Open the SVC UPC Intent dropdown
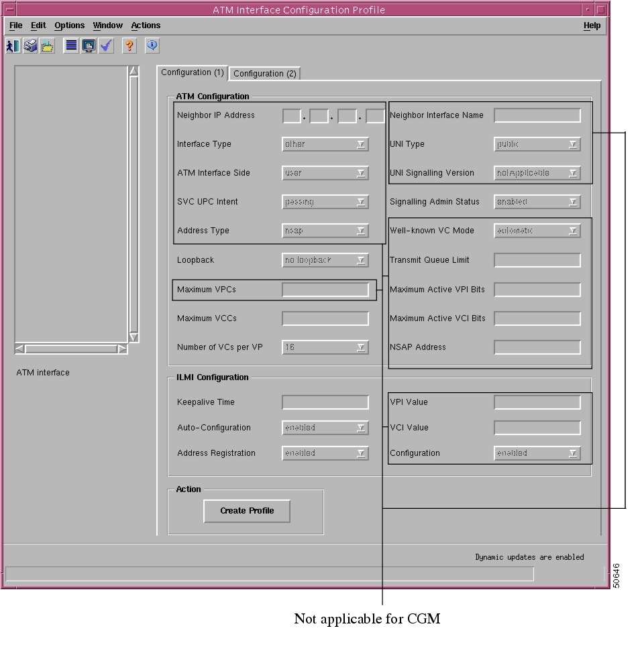 [325, 202]
